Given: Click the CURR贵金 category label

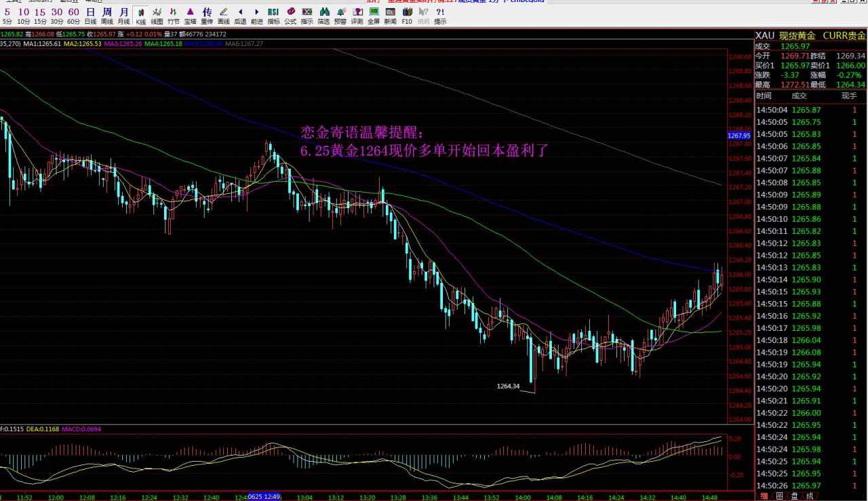Looking at the screenshot, I should (844, 35).
